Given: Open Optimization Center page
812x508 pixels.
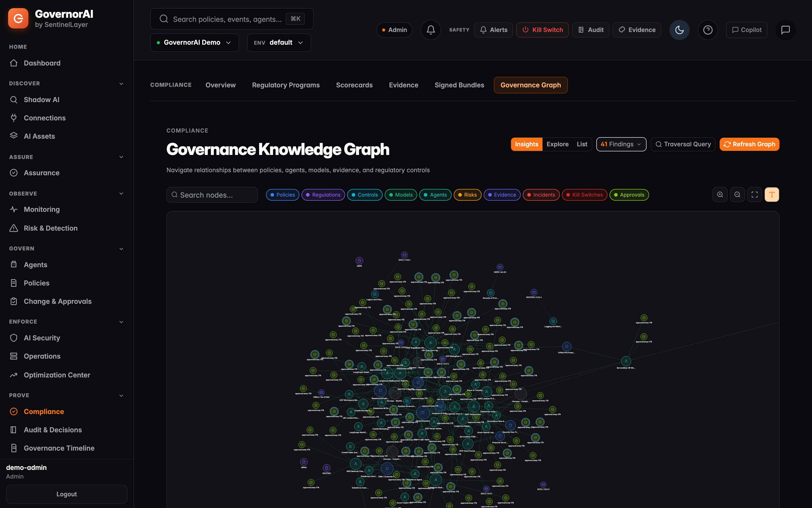Looking at the screenshot, I should tap(66, 375).
